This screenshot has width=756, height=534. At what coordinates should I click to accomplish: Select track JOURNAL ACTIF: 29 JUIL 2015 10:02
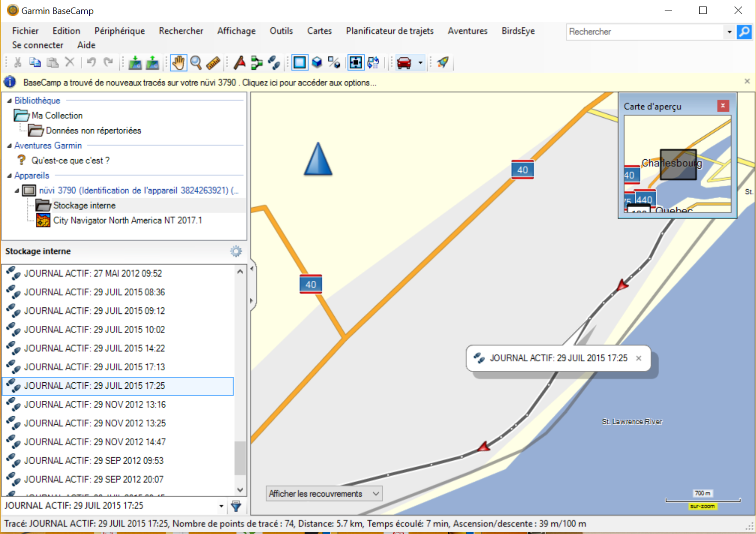[x=118, y=329]
